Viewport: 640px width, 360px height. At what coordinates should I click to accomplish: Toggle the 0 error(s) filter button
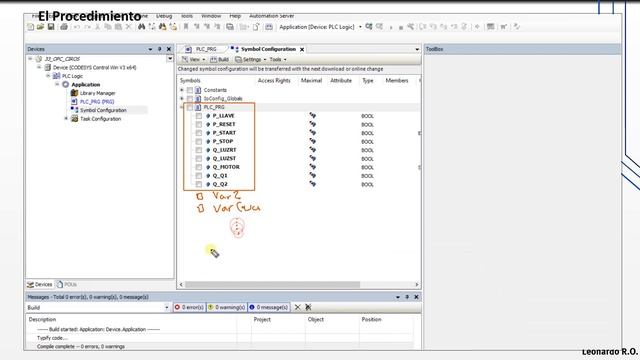(189, 307)
